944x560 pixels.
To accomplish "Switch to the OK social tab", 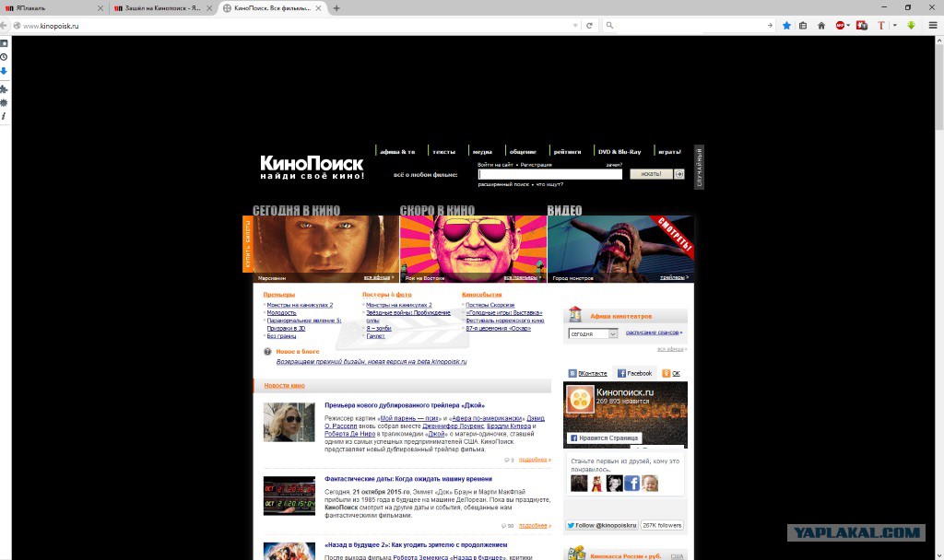I will click(671, 373).
